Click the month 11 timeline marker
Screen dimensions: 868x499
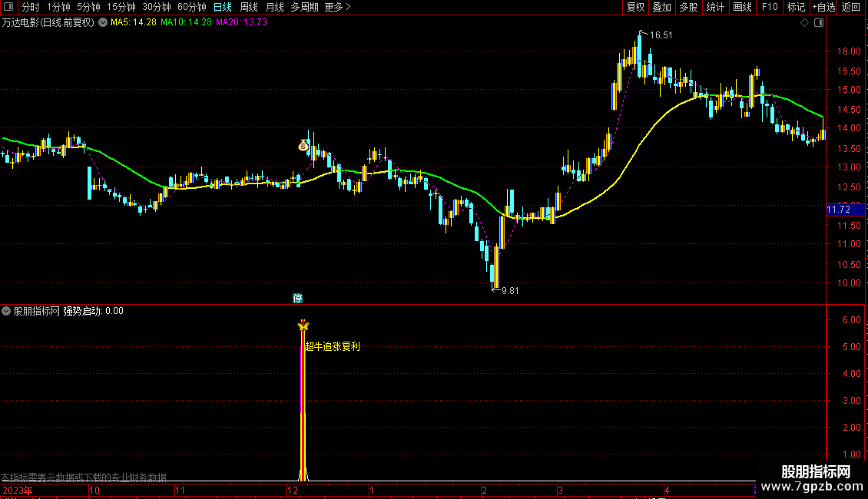click(x=181, y=490)
